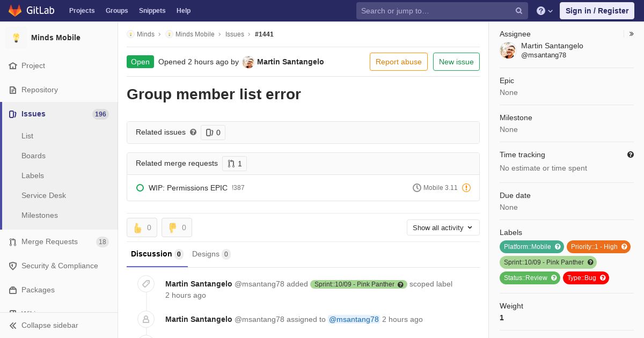The height and width of the screenshot is (338, 644).
Task: Open Help in top navigation
Action: pyautogui.click(x=184, y=11)
